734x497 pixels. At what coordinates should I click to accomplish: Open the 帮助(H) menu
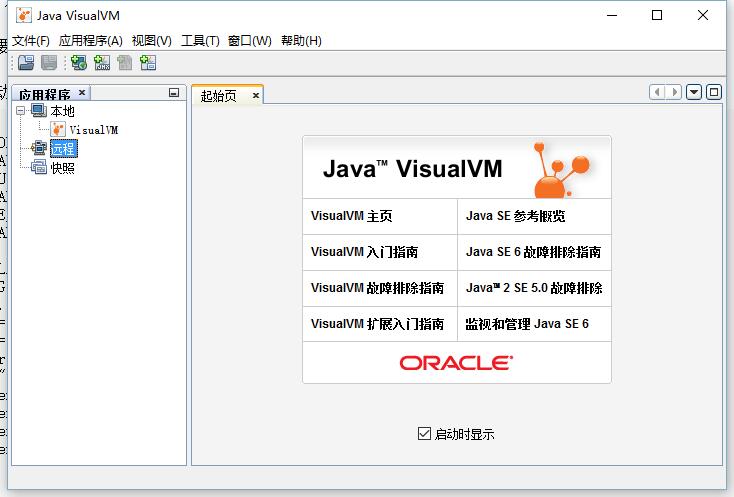[x=301, y=41]
